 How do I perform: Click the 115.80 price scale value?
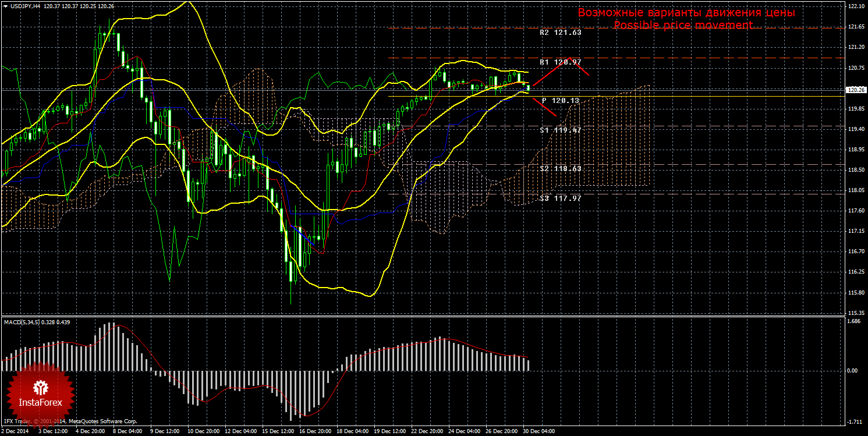856,293
